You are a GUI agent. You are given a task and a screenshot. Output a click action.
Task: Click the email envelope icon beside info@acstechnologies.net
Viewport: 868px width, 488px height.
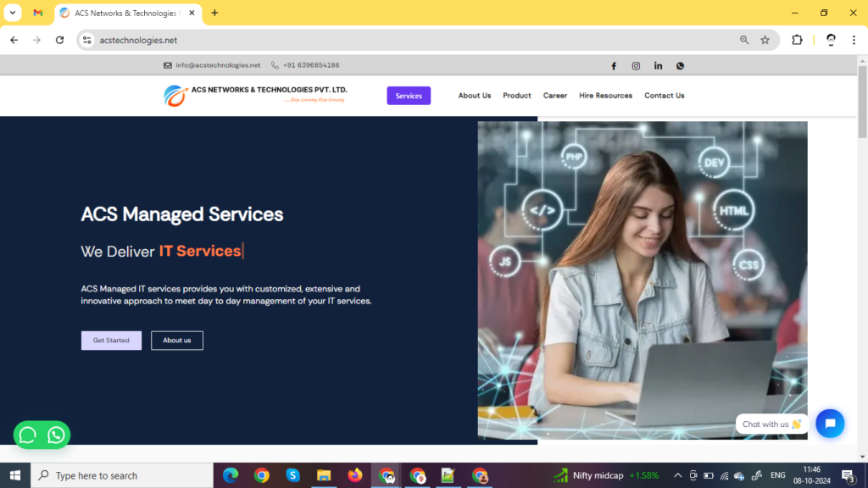click(x=169, y=65)
